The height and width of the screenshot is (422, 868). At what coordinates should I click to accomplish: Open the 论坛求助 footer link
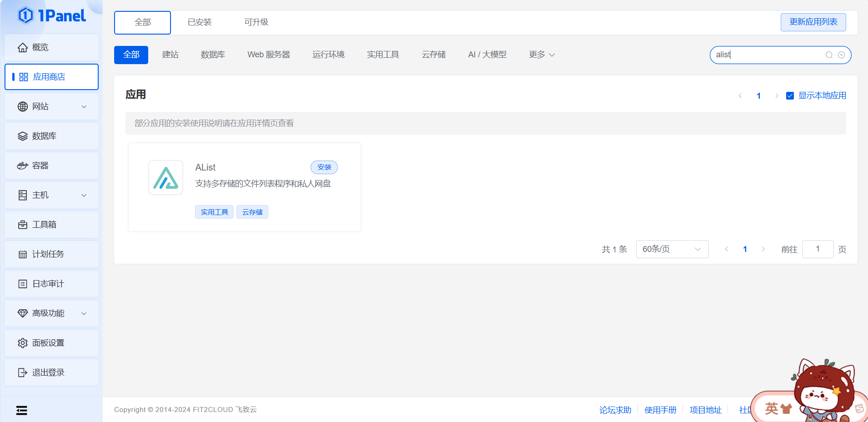(615, 410)
